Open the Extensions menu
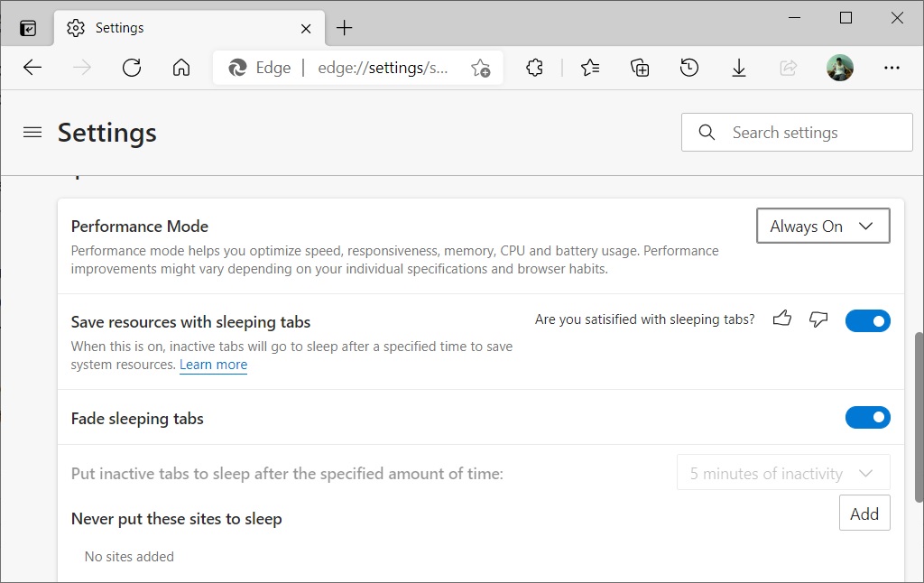924x583 pixels. pyautogui.click(x=534, y=67)
